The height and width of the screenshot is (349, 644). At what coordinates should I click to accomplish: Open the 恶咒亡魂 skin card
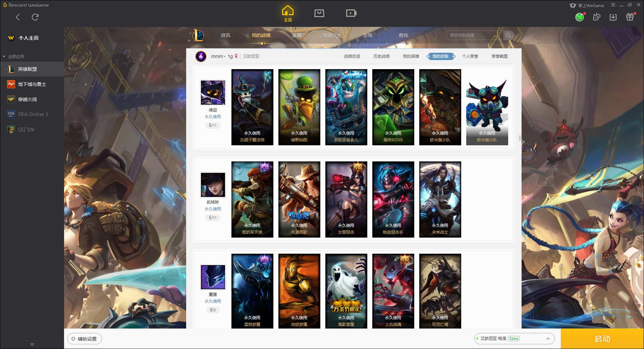440,291
